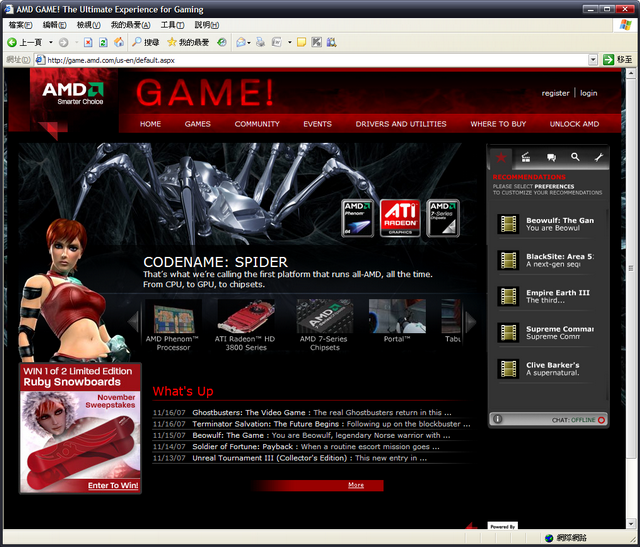The height and width of the screenshot is (547, 640).
Task: Click film icon next to Beowulf: The Game
Action: [509, 224]
